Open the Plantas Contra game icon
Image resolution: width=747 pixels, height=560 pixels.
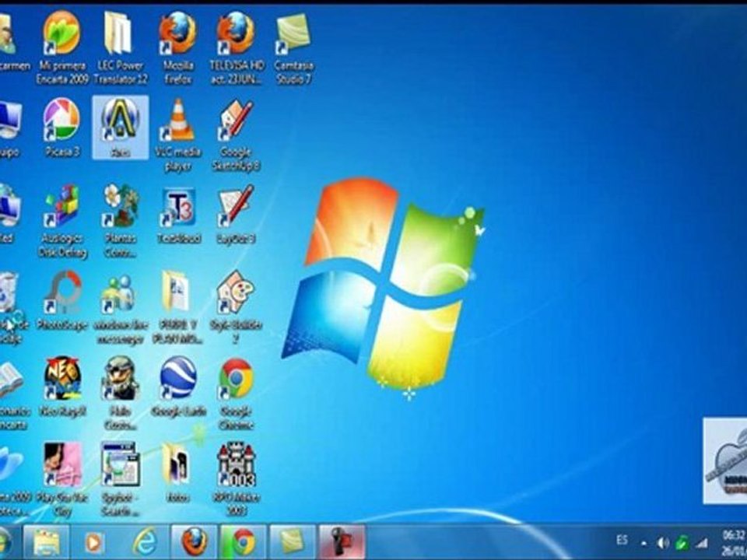120,221
